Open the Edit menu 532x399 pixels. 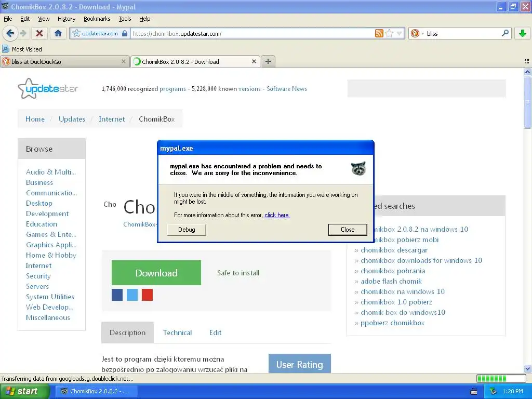[25, 19]
